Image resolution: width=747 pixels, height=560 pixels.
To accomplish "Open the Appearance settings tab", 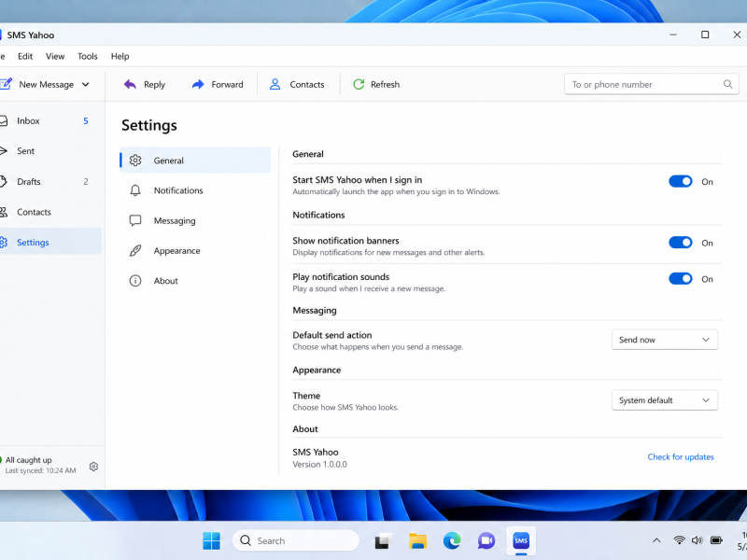I will tap(195, 250).
